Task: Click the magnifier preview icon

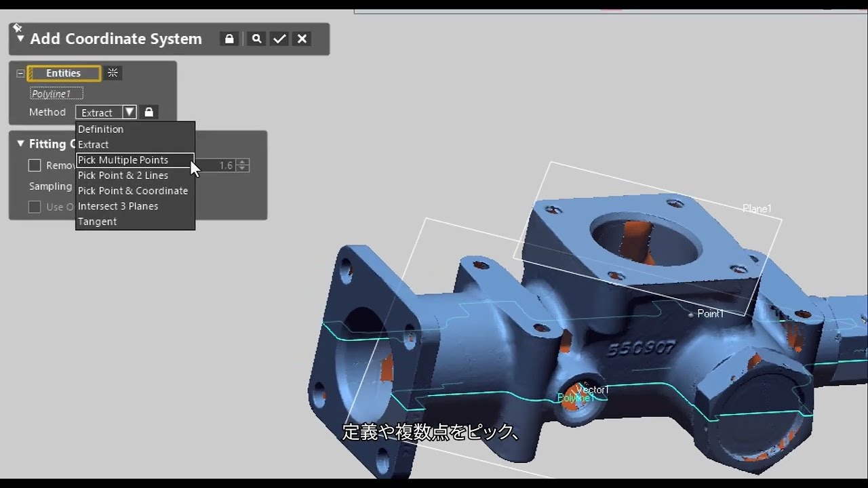Action: [256, 39]
